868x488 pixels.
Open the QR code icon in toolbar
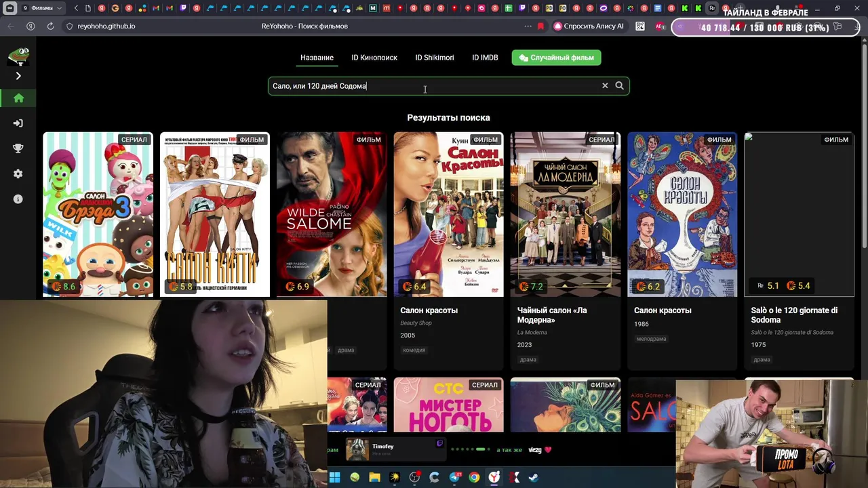point(639,26)
